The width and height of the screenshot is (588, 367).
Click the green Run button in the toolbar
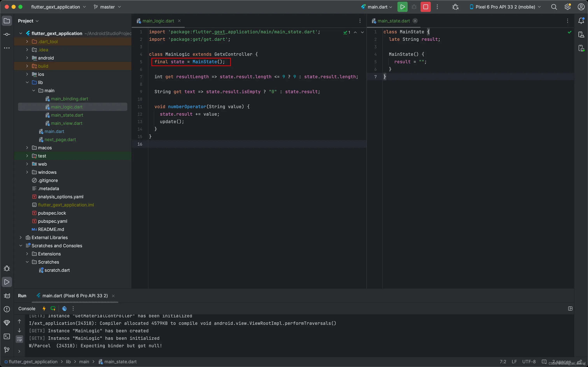pos(402,7)
